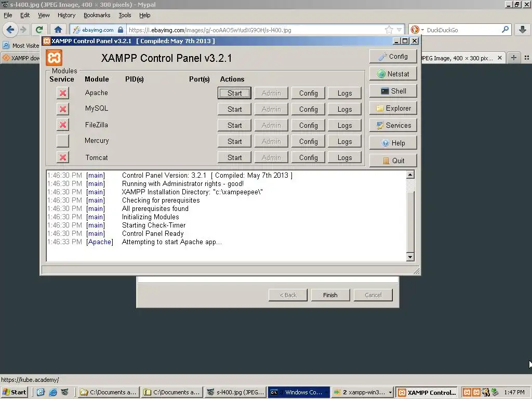Open the FileZilla module Config
The image size is (532, 399).
pyautogui.click(x=308, y=125)
